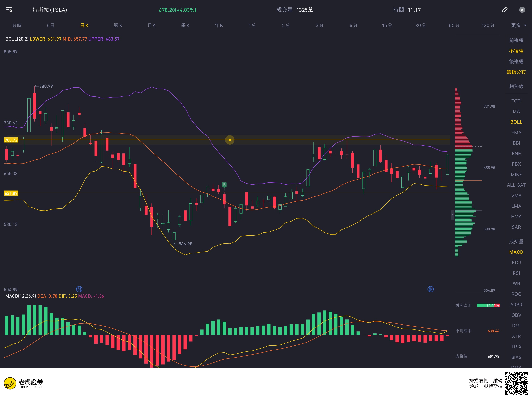Click the 621.89 horizontal price line label
This screenshot has width=532, height=399.
click(11, 193)
